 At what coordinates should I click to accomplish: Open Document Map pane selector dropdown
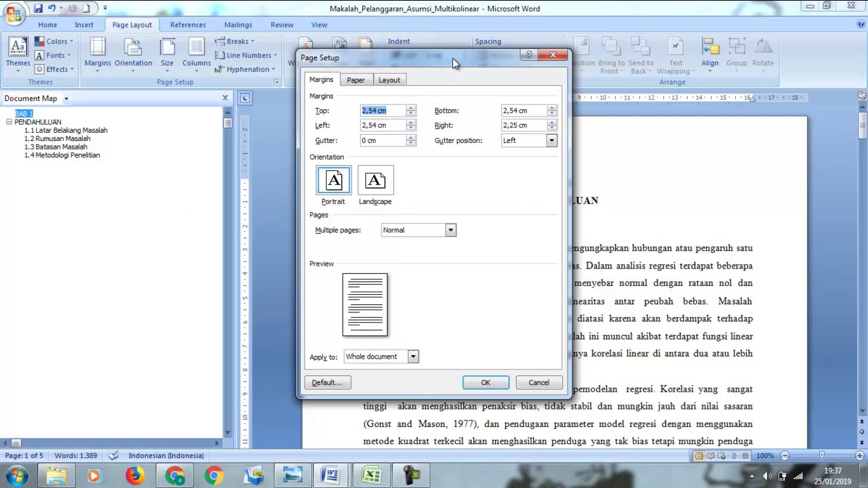click(x=66, y=99)
